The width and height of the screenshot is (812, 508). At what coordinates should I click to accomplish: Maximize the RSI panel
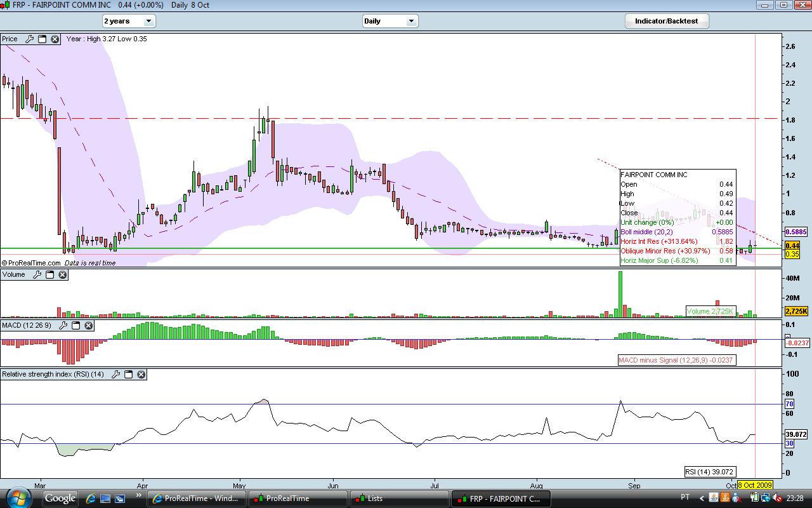point(128,374)
